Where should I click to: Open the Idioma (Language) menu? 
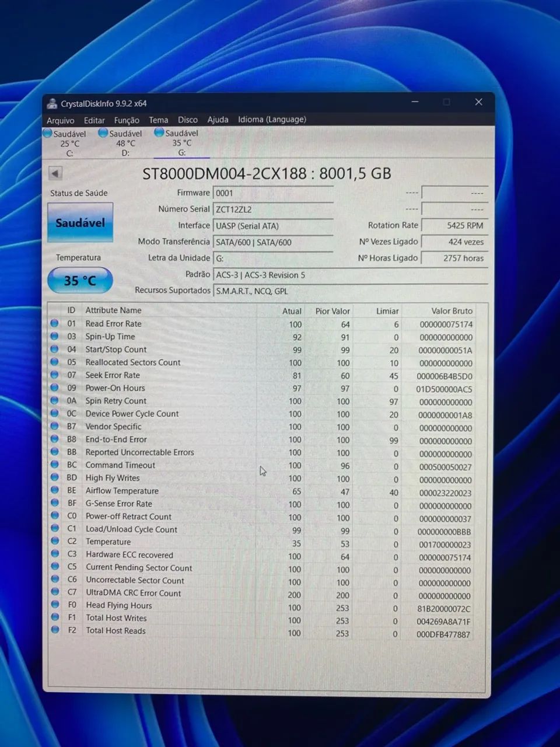(272, 120)
